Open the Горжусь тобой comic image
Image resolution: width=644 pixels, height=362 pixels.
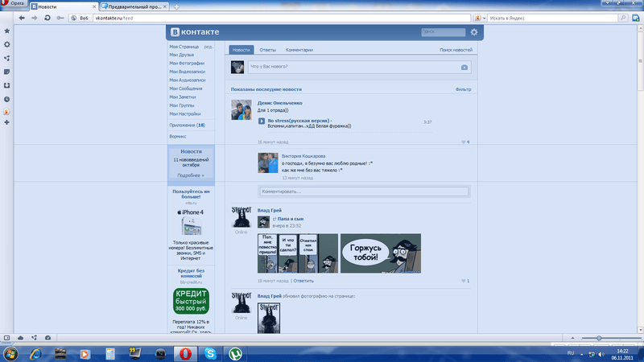click(x=380, y=253)
